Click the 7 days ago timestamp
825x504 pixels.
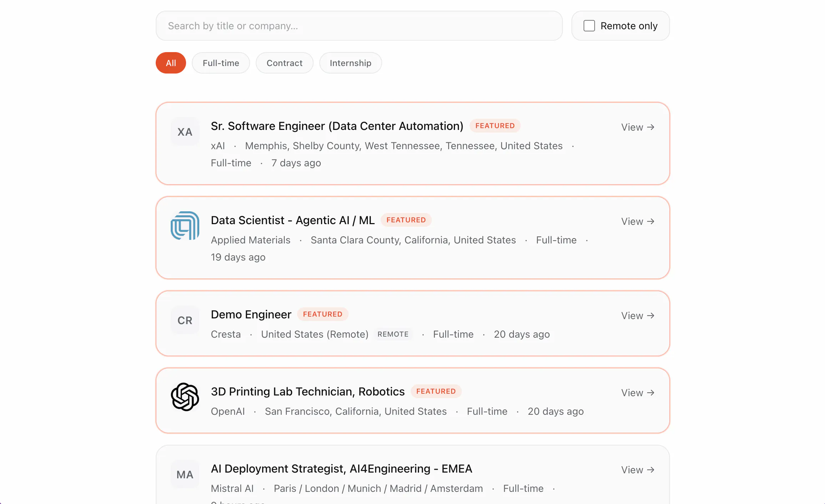point(296,163)
